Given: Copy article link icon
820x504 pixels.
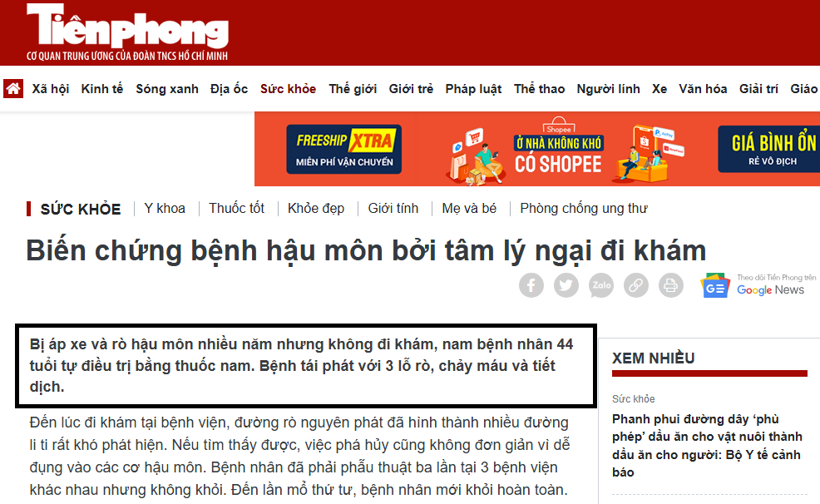Looking at the screenshot, I should pos(636,285).
